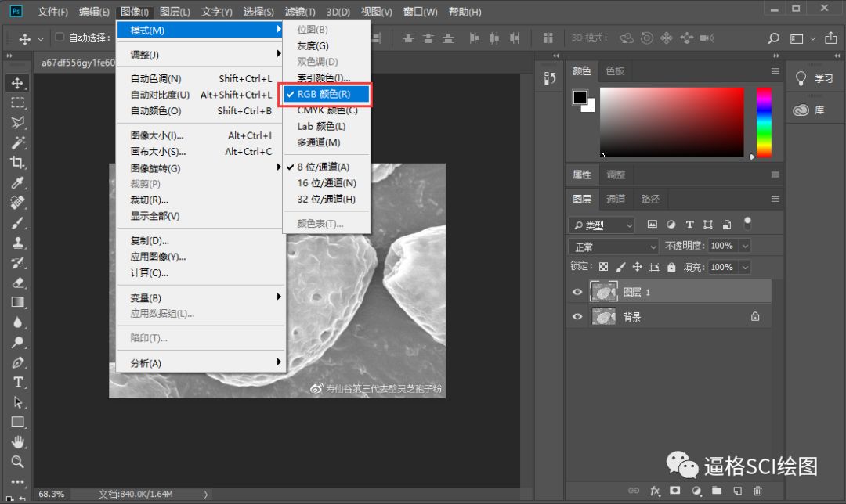Toggle lock transparent pixels icon
The height and width of the screenshot is (504, 846).
604,267
